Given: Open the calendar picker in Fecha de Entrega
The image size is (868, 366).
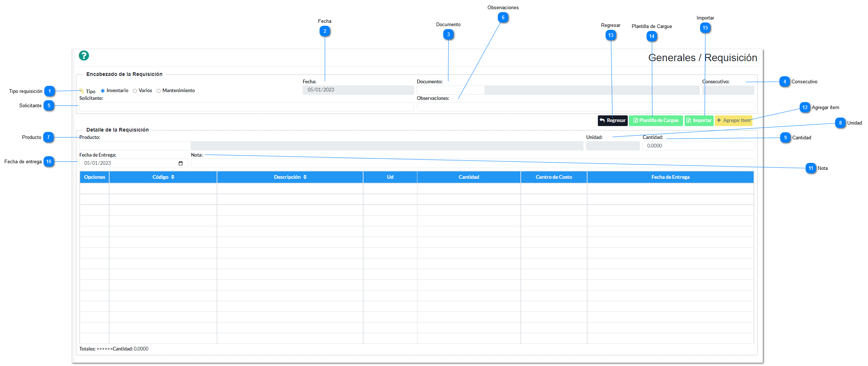Looking at the screenshot, I should click(x=180, y=163).
